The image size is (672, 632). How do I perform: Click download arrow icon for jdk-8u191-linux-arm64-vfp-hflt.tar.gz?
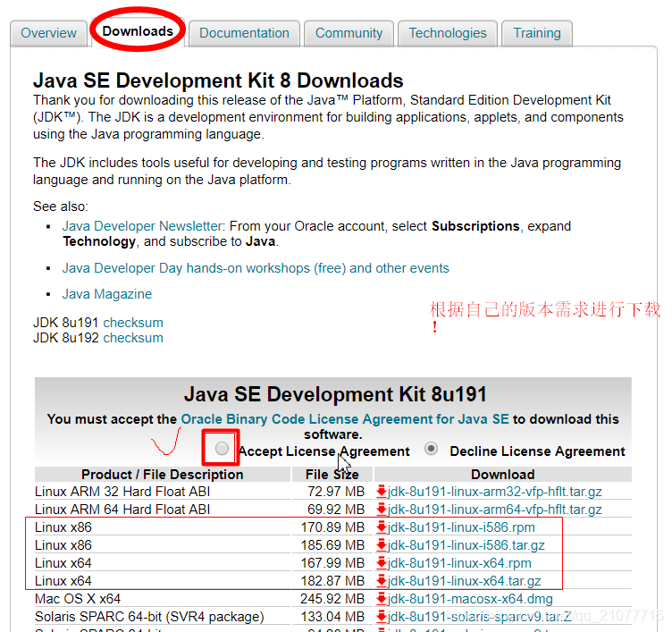point(382,510)
